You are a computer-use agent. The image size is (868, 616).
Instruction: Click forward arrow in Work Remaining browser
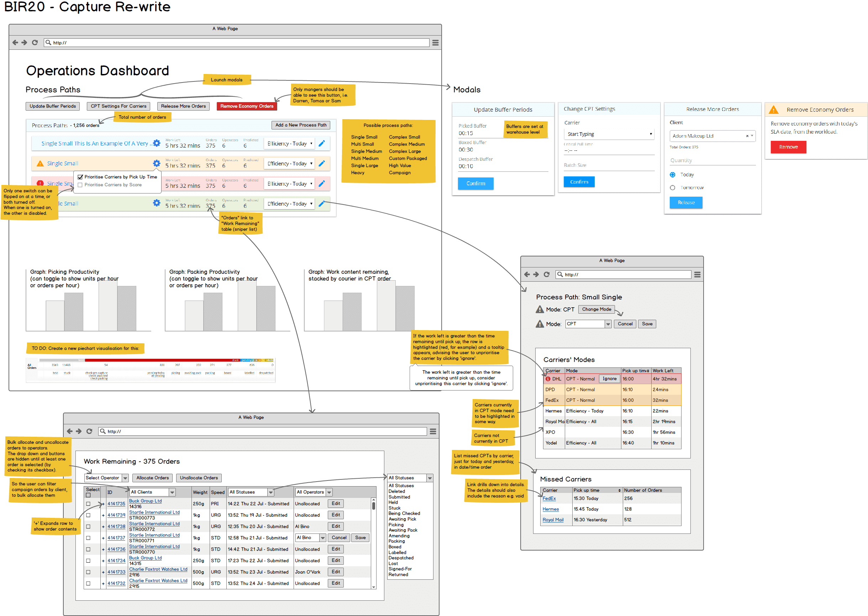coord(79,431)
